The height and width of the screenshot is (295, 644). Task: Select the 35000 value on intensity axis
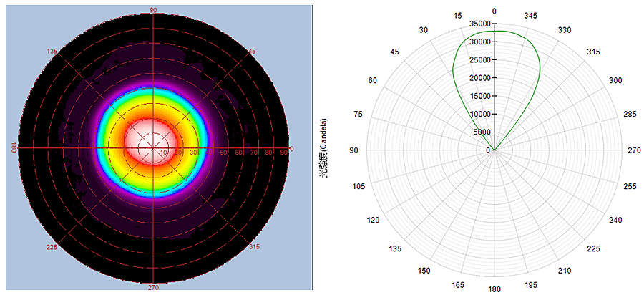(x=476, y=24)
